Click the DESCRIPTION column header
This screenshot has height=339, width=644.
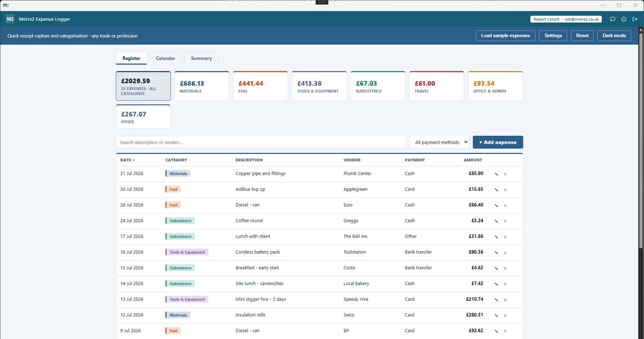click(249, 160)
